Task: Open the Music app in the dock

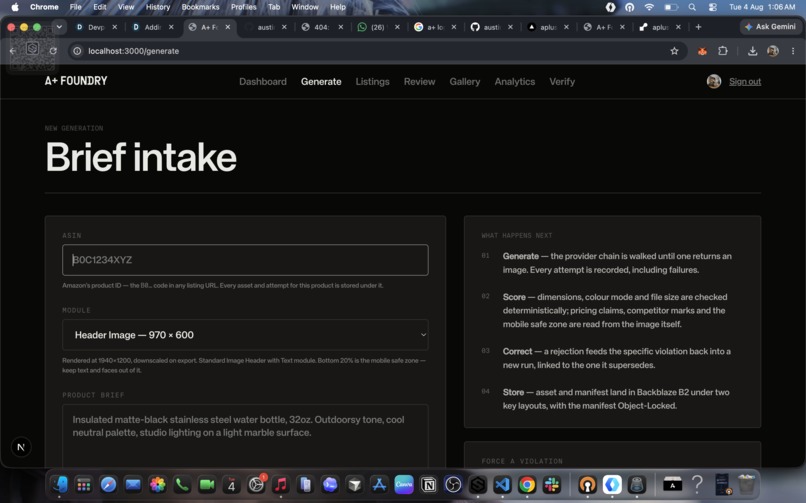Action: tap(281, 485)
